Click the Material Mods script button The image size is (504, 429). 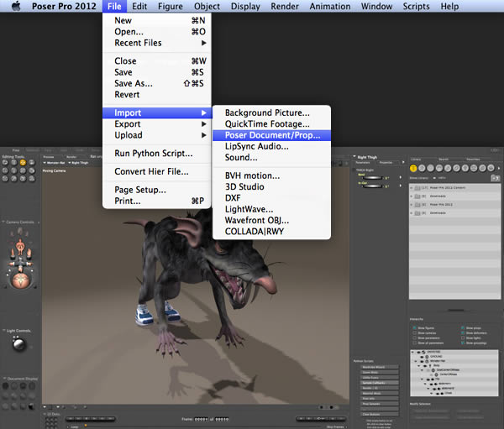coord(380,394)
